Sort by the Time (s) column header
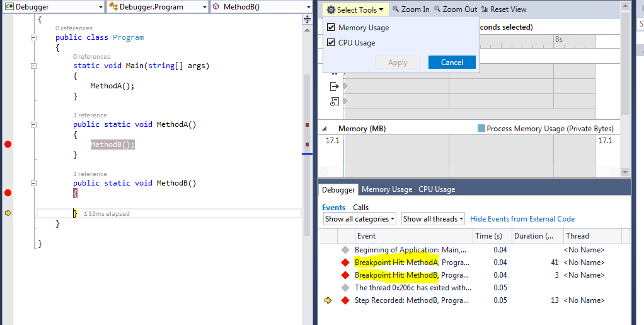 (492, 236)
